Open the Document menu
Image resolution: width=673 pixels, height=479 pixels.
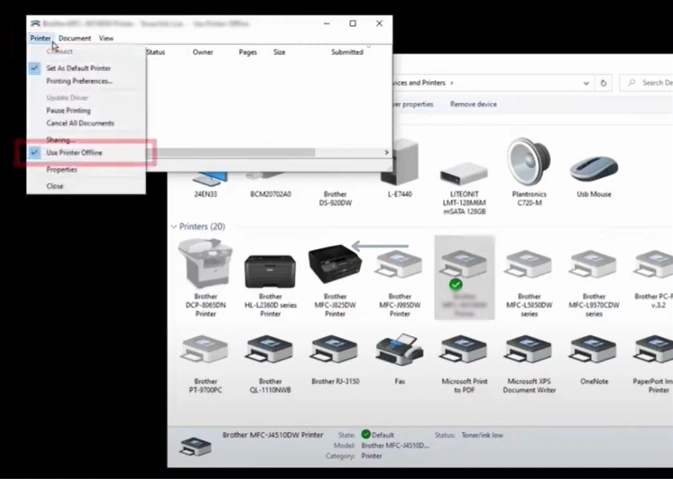tap(74, 38)
